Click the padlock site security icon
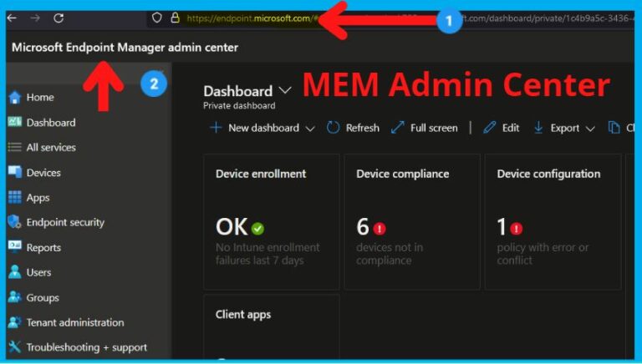 pos(176,18)
